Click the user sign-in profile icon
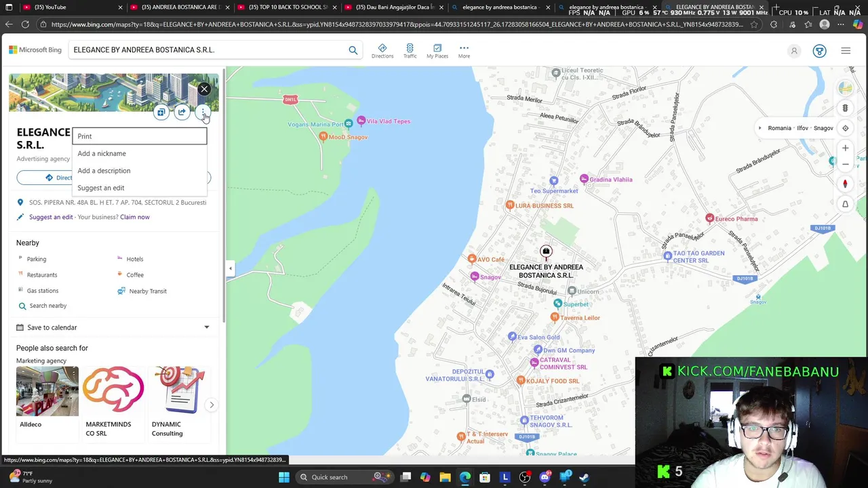Image resolution: width=868 pixels, height=488 pixels. pyautogui.click(x=794, y=51)
